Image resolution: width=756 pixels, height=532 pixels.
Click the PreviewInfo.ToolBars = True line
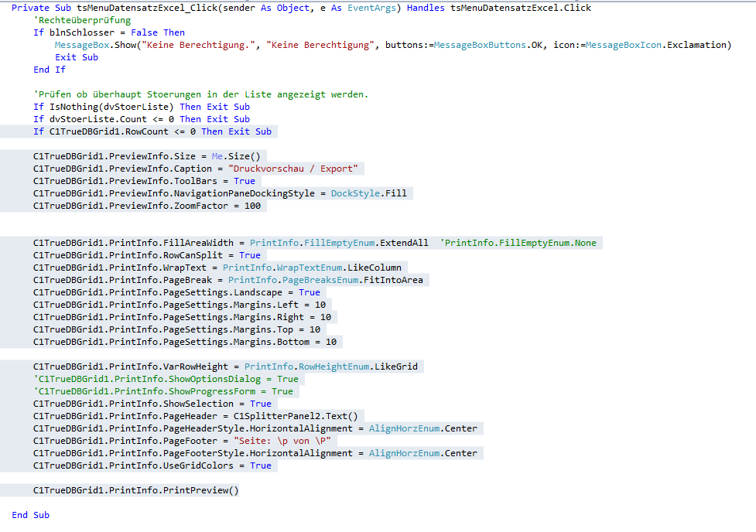point(144,181)
